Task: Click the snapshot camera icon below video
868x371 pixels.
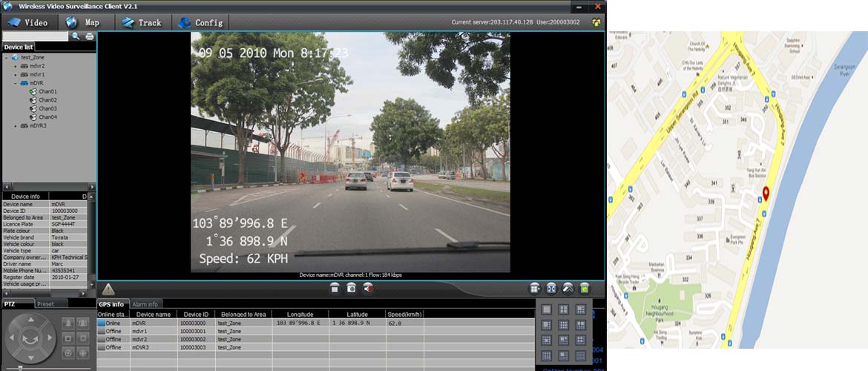Action: 352,288
